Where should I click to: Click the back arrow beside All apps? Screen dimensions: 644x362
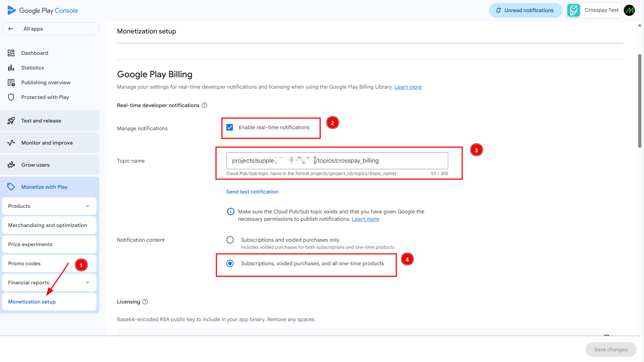click(x=11, y=29)
